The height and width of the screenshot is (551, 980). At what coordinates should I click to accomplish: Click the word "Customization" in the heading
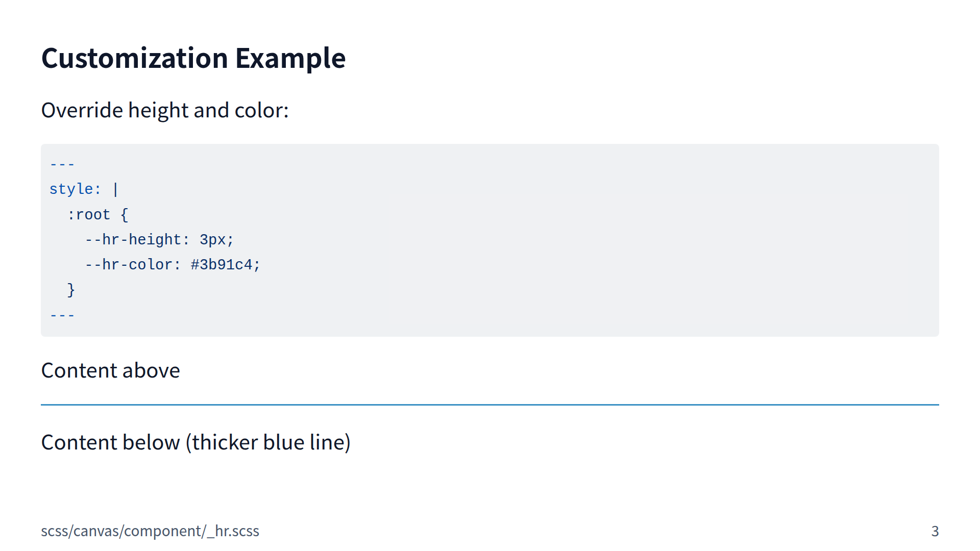click(x=134, y=58)
